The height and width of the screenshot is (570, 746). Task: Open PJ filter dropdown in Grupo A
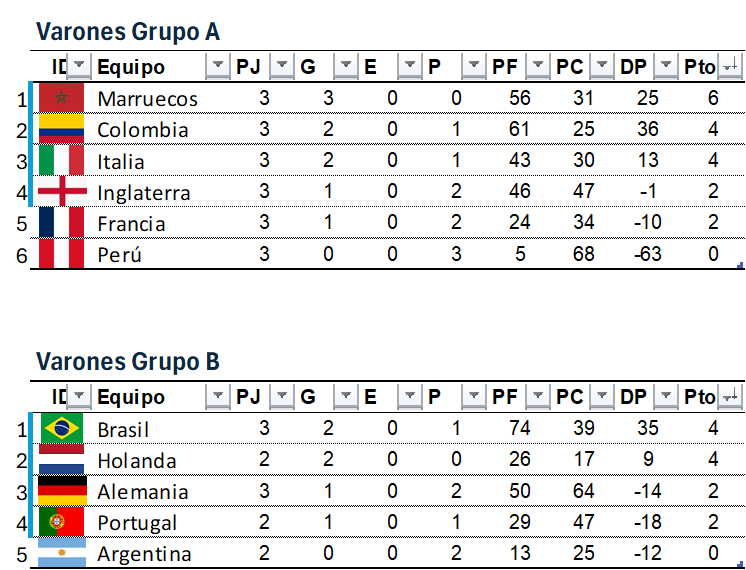[x=283, y=67]
